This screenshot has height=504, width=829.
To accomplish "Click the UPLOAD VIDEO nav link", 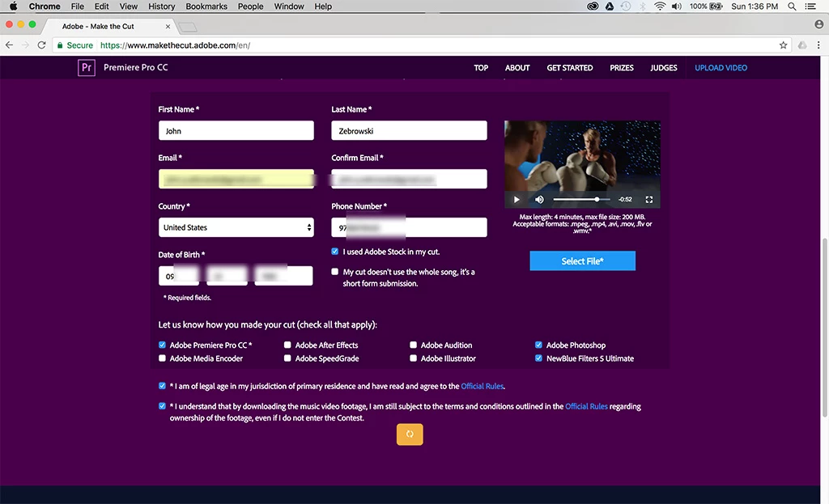I will (x=721, y=68).
